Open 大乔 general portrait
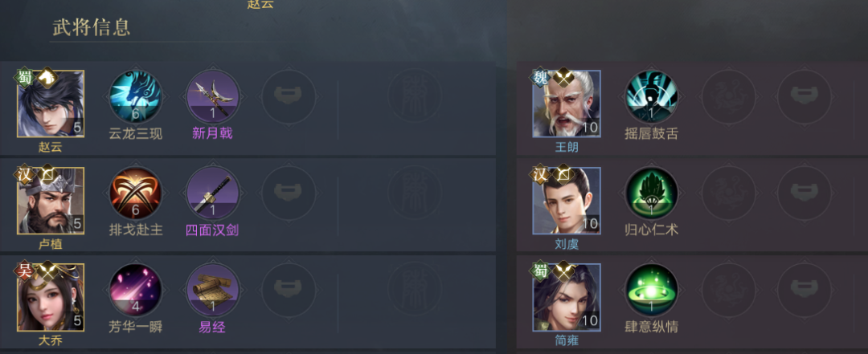Screen dimensions: 868x354 pos(51,297)
